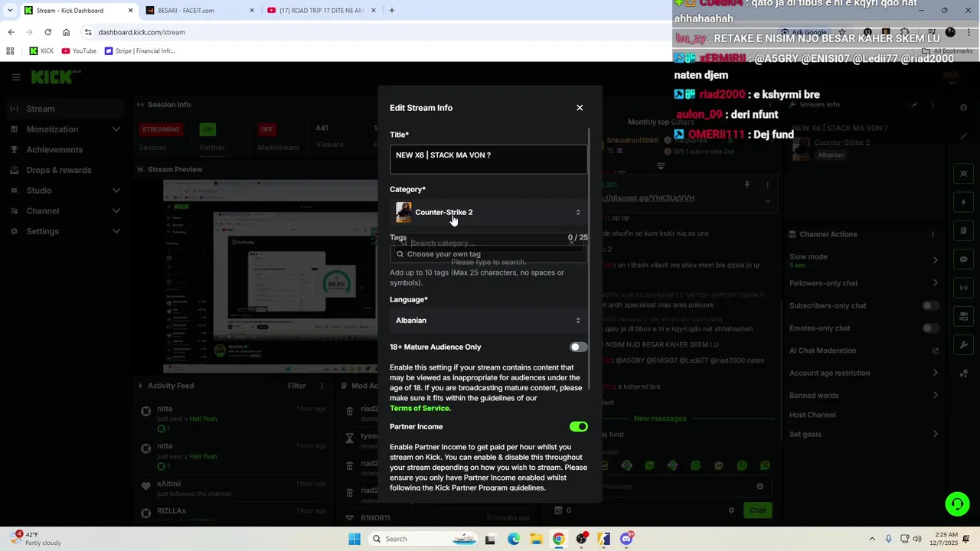The image size is (980, 551).
Task: Open the Activity Feed Filter
Action: (x=297, y=386)
